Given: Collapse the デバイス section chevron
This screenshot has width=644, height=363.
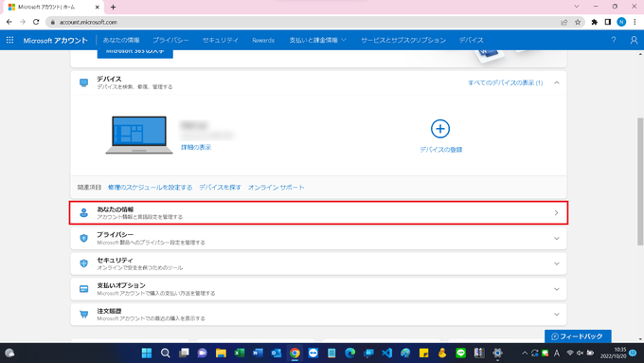Looking at the screenshot, I should 557,82.
